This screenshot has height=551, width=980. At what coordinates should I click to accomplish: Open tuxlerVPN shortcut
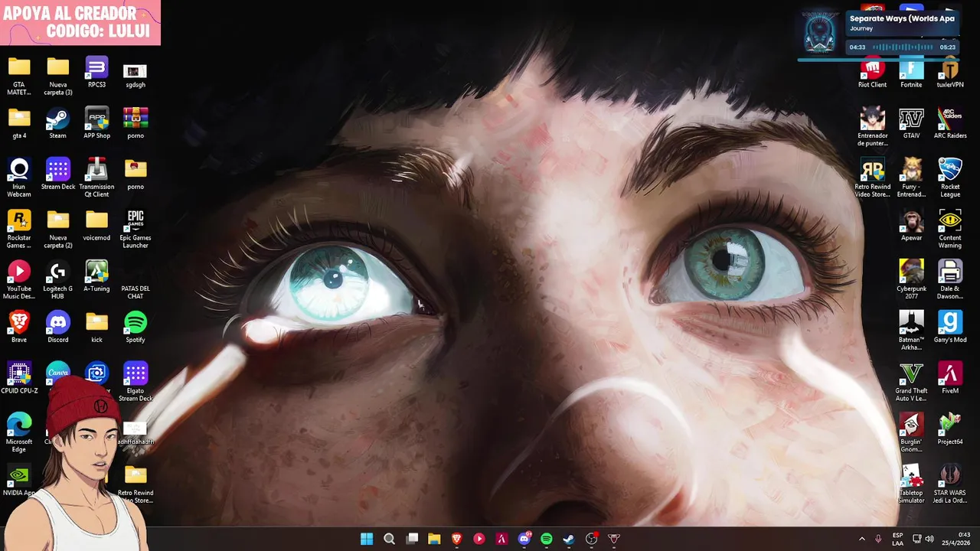tap(950, 73)
